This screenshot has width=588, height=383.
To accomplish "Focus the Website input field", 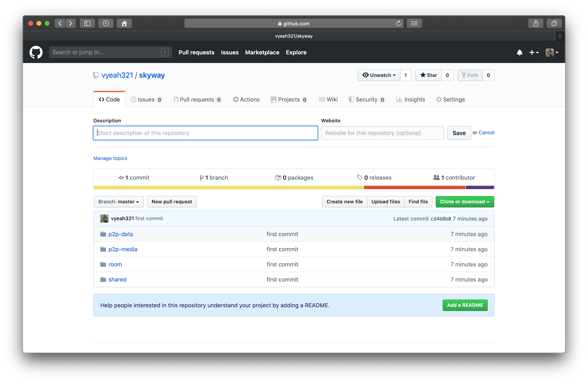I will pos(382,133).
